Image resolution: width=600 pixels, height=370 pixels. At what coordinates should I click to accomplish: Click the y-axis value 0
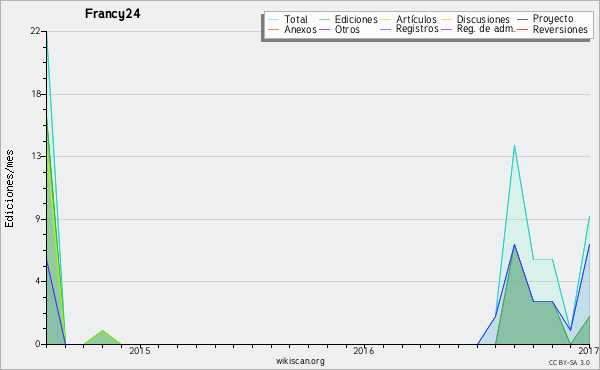click(x=38, y=344)
